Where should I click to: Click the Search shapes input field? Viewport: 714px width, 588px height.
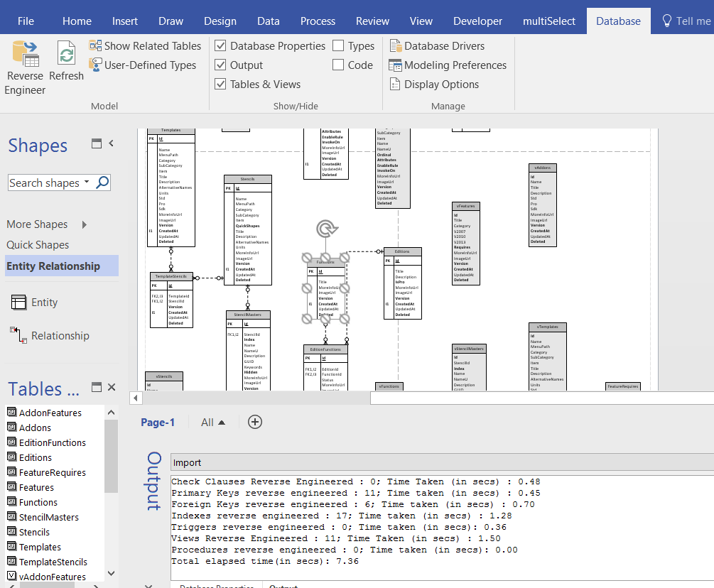(45, 183)
